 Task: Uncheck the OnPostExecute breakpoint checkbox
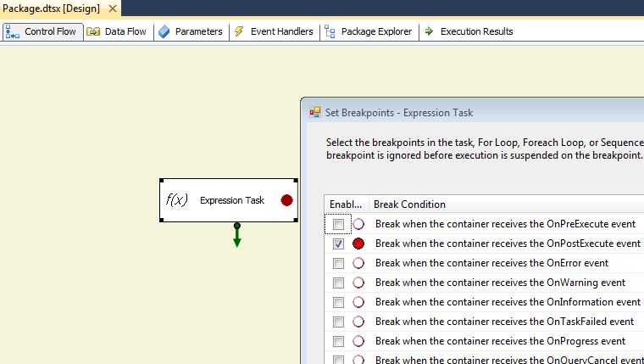[339, 244]
